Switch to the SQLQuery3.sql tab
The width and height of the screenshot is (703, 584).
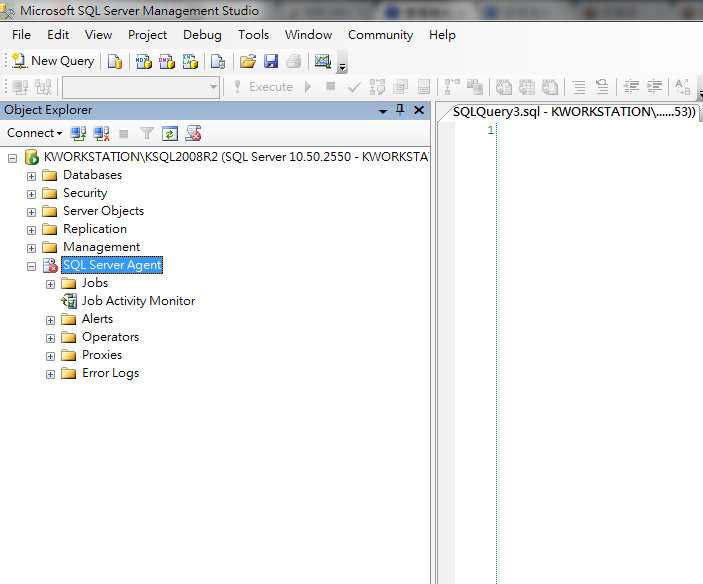(574, 112)
